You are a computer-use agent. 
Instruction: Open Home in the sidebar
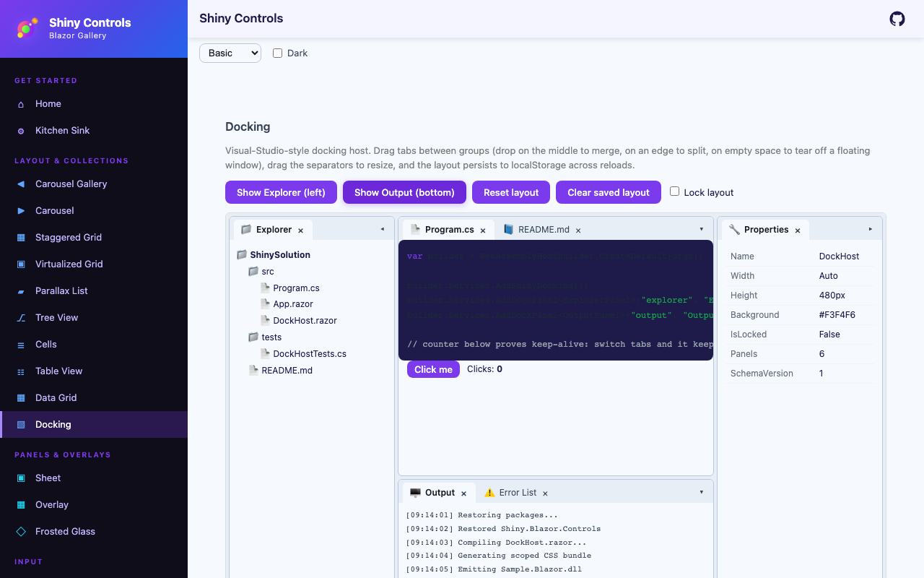click(94, 104)
